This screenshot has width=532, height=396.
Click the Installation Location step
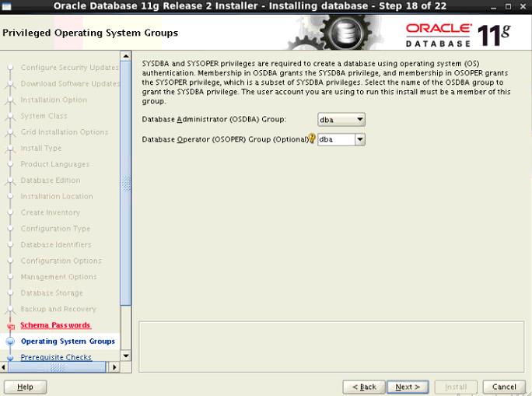[x=57, y=196]
